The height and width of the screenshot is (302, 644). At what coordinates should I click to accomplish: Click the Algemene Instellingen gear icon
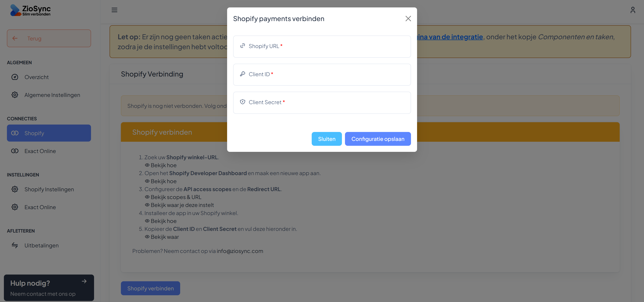coord(15,95)
